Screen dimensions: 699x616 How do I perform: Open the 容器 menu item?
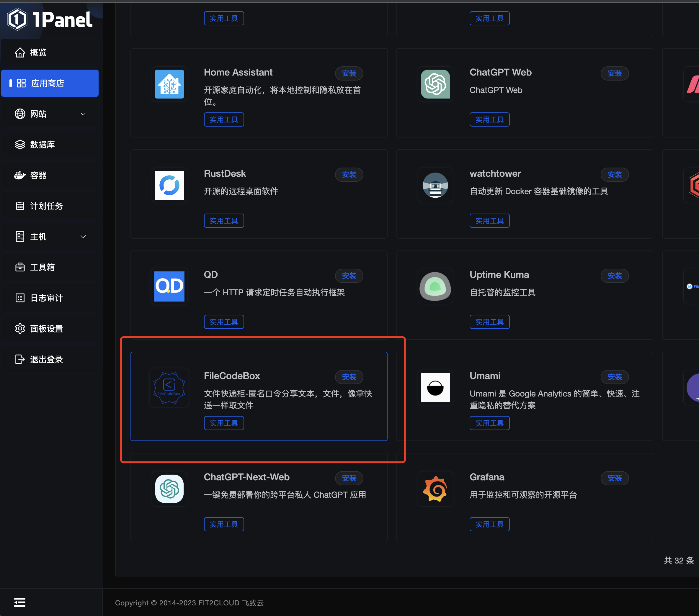pyautogui.click(x=38, y=175)
